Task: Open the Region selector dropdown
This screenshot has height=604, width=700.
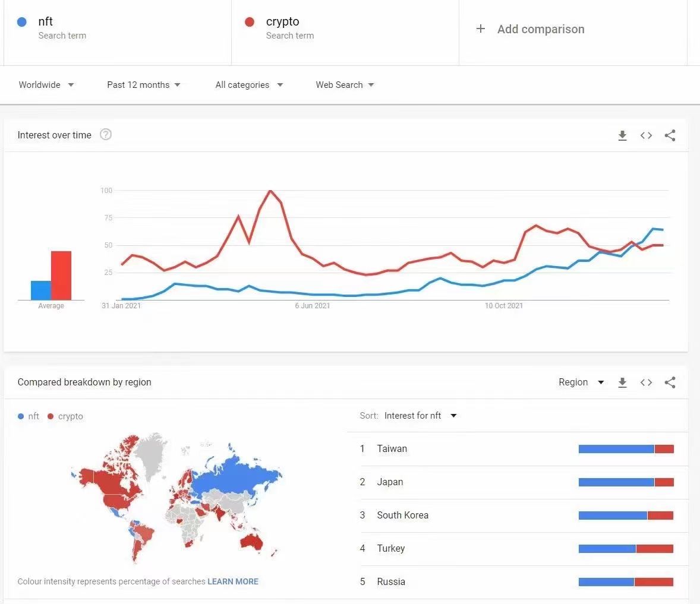Action: point(581,382)
